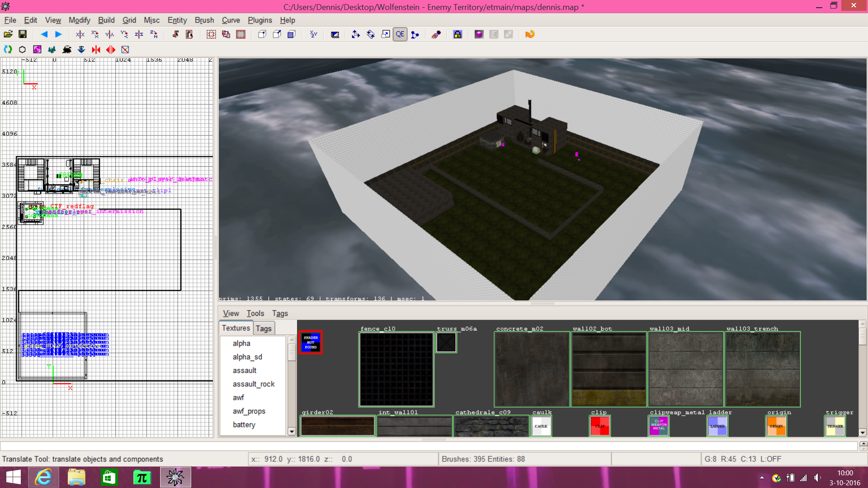Select the Rotate tool icon

pyautogui.click(x=371, y=34)
